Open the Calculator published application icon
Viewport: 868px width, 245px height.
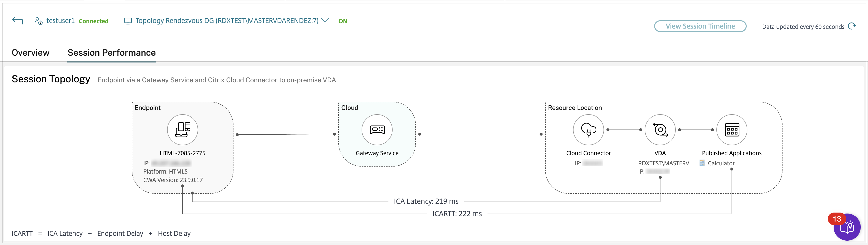[702, 163]
